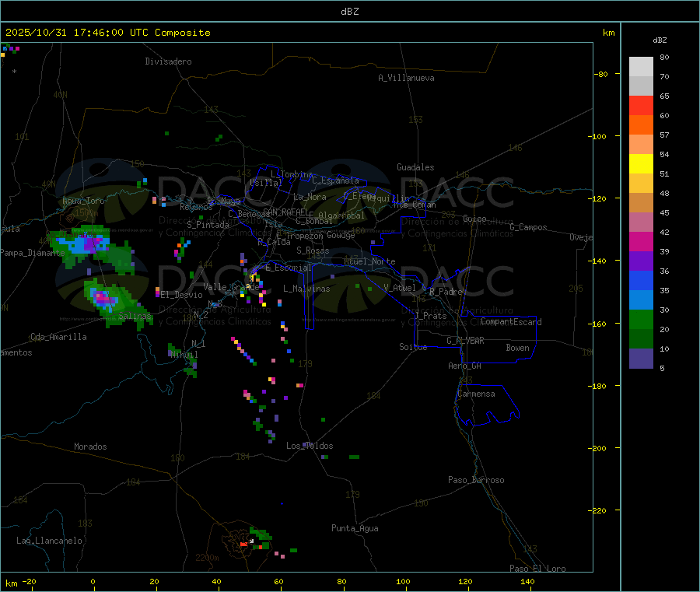
Task: Select the Valle_Grande map label
Action: [231, 287]
